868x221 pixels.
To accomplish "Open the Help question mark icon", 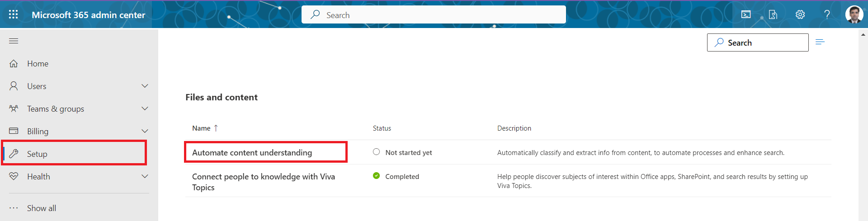I will (827, 14).
